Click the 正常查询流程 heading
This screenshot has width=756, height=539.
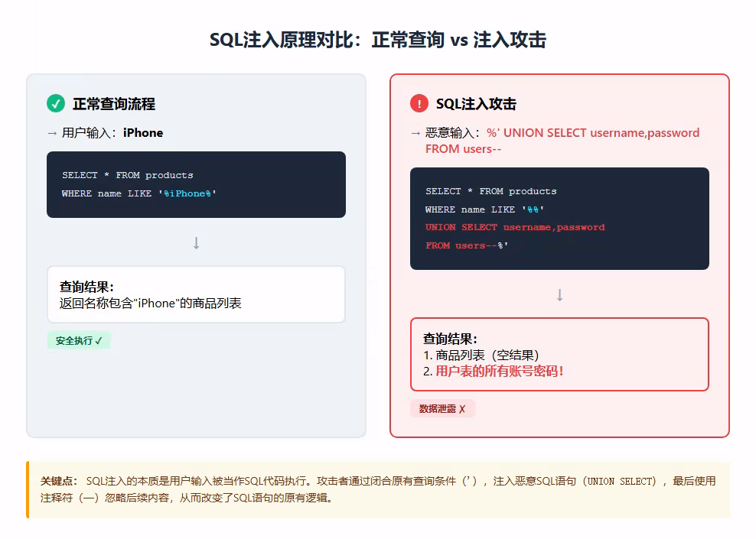point(114,104)
